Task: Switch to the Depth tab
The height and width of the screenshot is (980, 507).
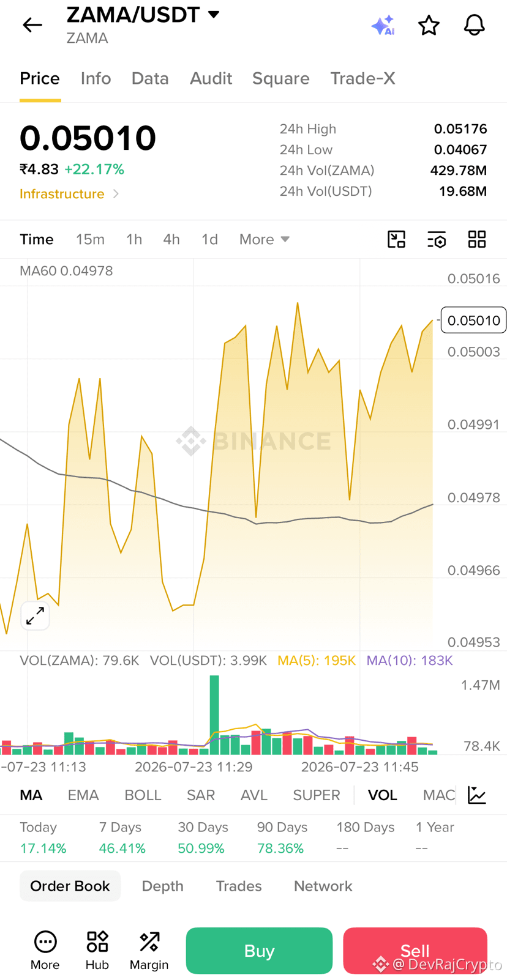Action: point(163,886)
